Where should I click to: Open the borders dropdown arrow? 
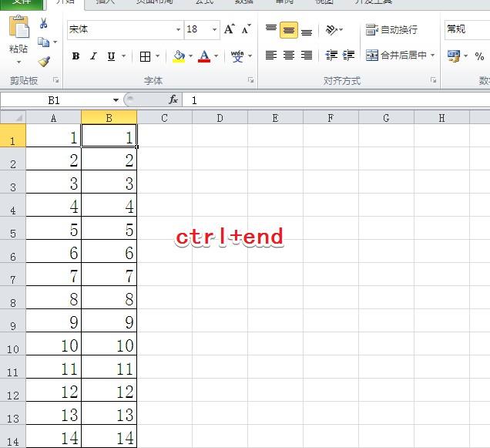click(x=157, y=56)
